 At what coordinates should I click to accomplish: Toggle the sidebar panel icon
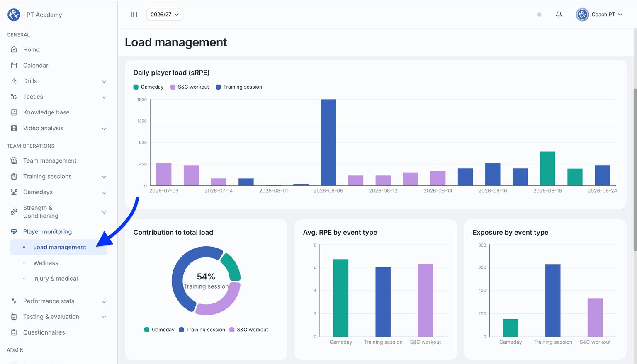tap(134, 15)
